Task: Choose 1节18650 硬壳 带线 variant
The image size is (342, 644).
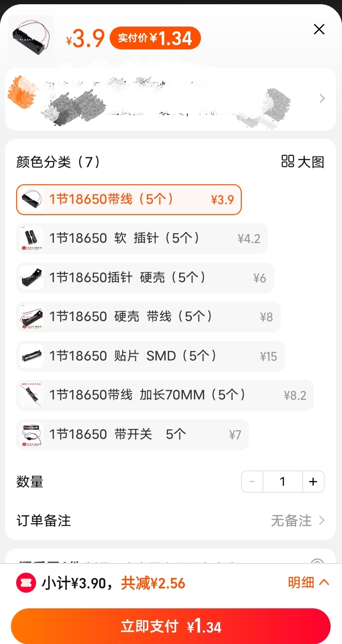Action: (x=148, y=317)
